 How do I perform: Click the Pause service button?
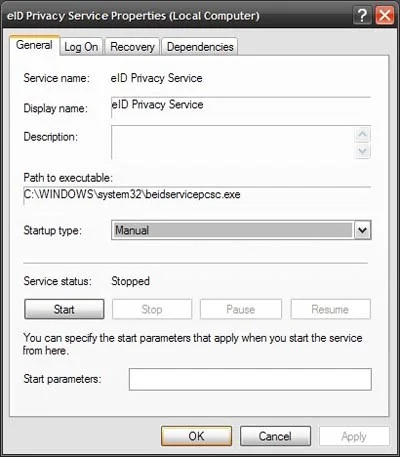point(241,309)
